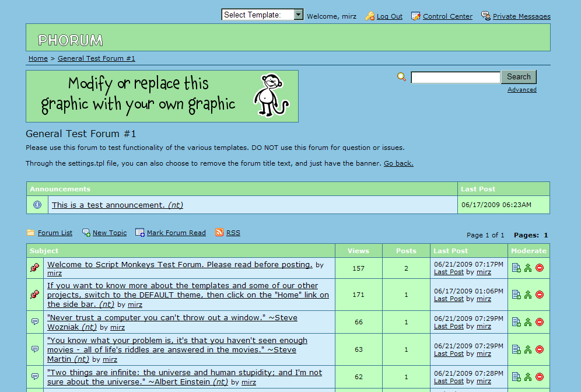
Task: Focus the search text field
Action: click(x=456, y=78)
